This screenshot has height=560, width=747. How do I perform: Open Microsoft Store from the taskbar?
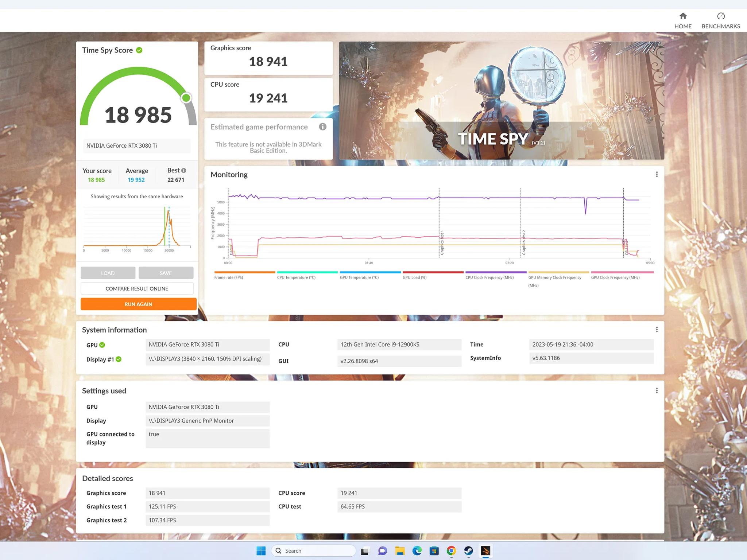(434, 551)
